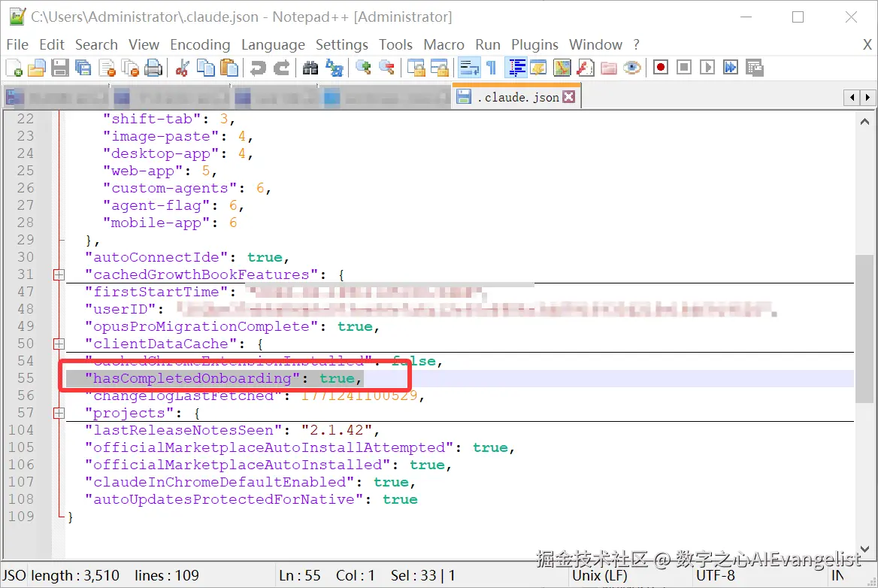Open the Run menu
Viewport: 878px width, 588px height.
(488, 45)
